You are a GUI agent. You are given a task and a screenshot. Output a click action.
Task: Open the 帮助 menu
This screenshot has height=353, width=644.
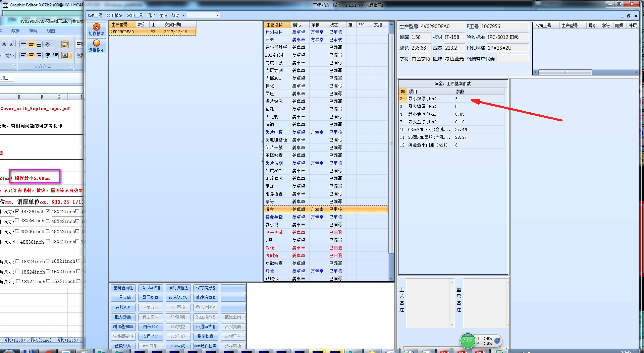[175, 15]
